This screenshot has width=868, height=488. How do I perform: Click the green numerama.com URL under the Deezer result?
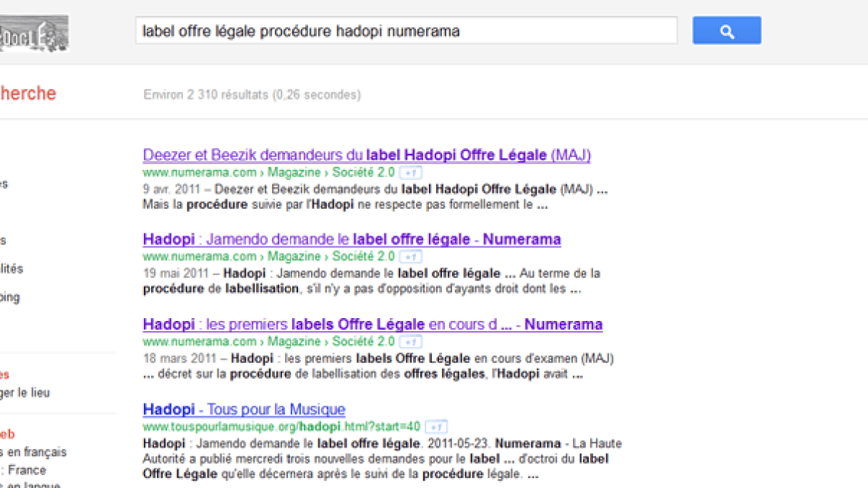point(269,173)
